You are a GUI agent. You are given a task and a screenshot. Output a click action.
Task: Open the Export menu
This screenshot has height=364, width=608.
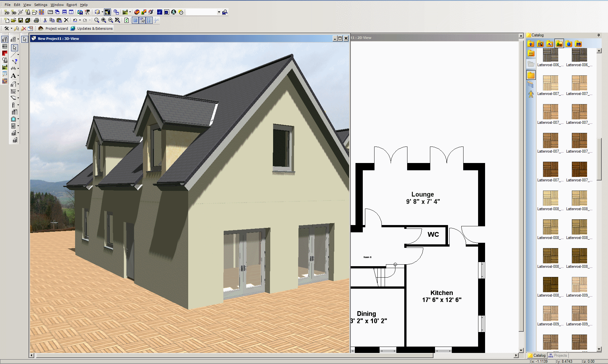point(72,5)
